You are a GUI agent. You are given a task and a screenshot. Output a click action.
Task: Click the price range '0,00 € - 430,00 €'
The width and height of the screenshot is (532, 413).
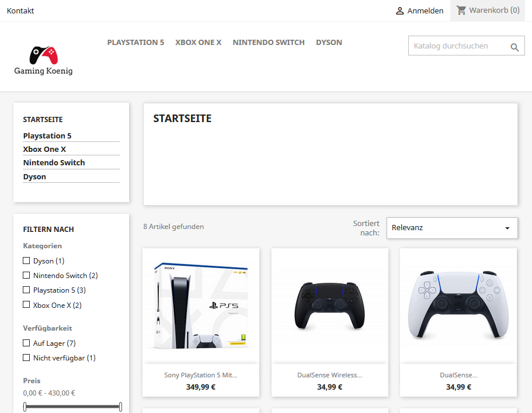pyautogui.click(x=49, y=393)
